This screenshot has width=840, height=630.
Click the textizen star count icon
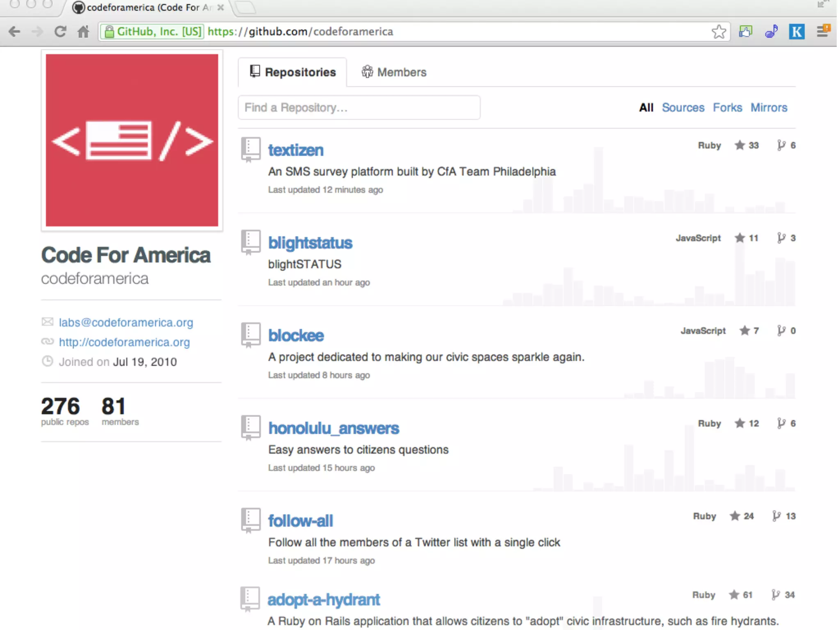point(740,145)
